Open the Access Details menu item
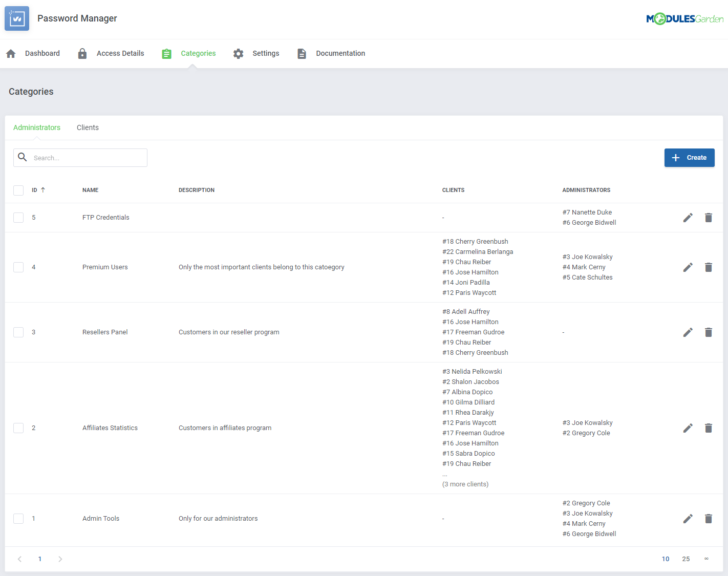 (120, 53)
